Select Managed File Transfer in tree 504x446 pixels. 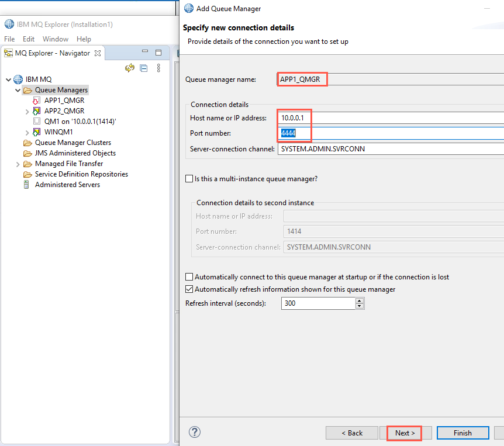pos(69,164)
